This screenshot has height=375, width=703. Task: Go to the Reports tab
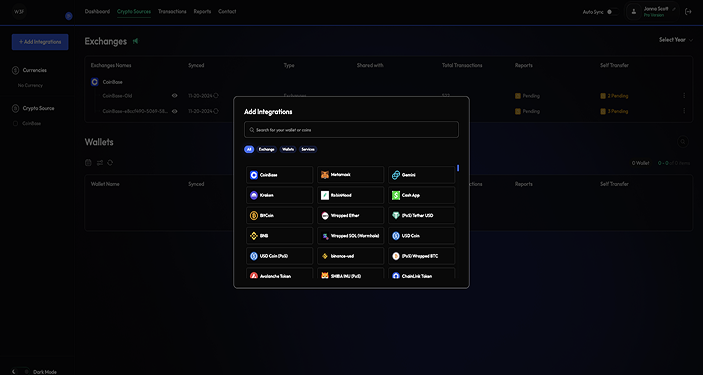(202, 12)
